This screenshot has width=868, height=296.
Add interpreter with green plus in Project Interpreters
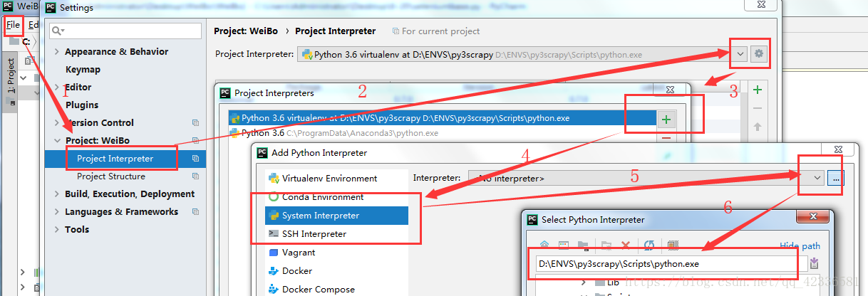666,119
